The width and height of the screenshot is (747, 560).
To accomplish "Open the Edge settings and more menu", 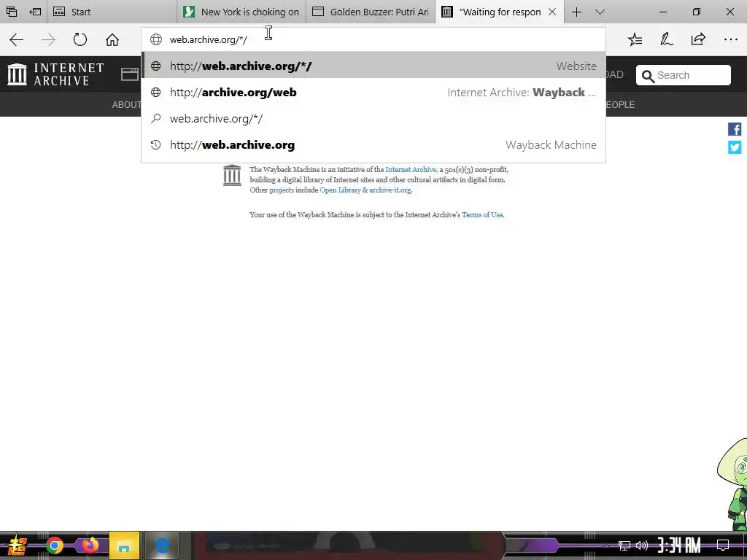I will pos(730,39).
